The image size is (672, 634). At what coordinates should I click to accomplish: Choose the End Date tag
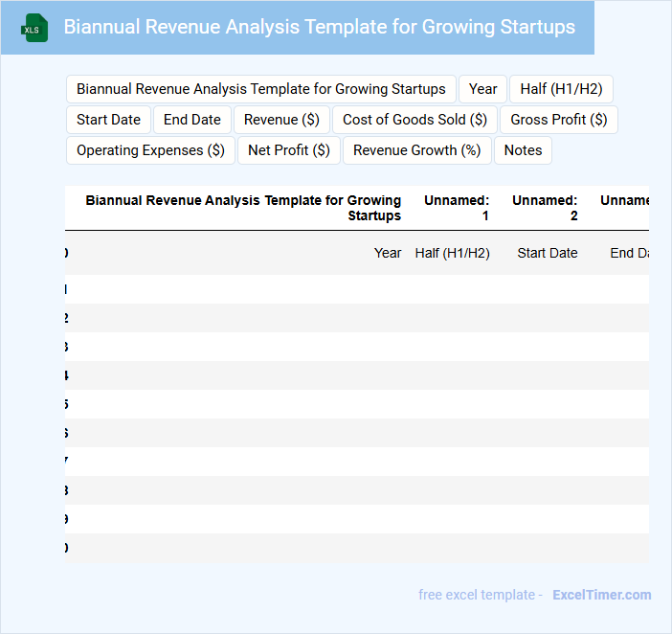[191, 120]
